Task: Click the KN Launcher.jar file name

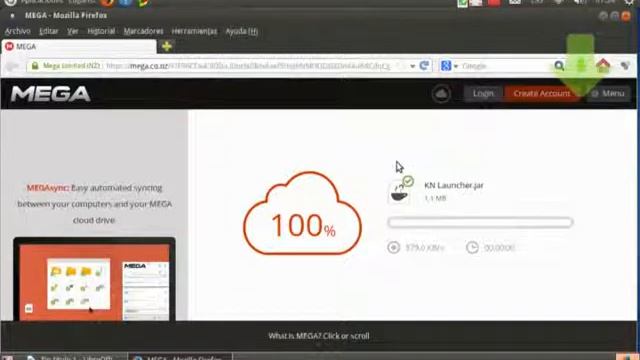Action: [x=454, y=185]
